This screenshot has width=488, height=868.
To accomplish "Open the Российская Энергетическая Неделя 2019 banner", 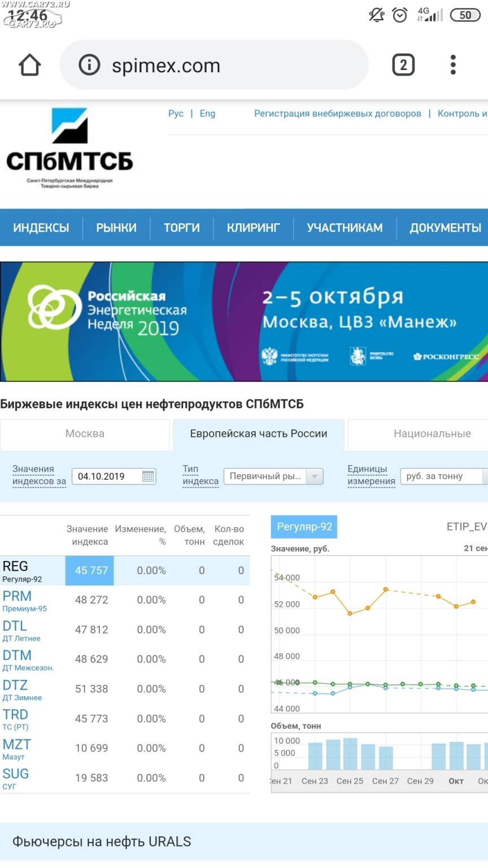I will 244,322.
